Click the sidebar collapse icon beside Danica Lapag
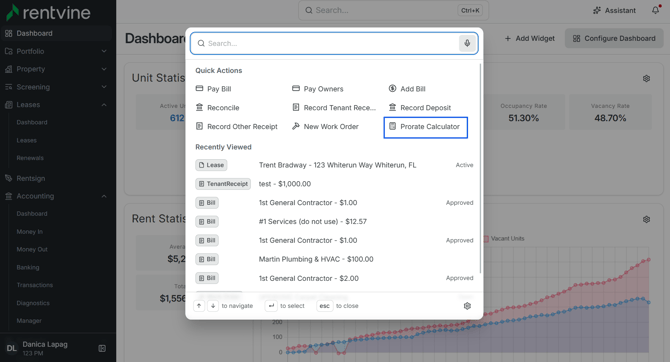This screenshot has height=362, width=670. coord(102,348)
